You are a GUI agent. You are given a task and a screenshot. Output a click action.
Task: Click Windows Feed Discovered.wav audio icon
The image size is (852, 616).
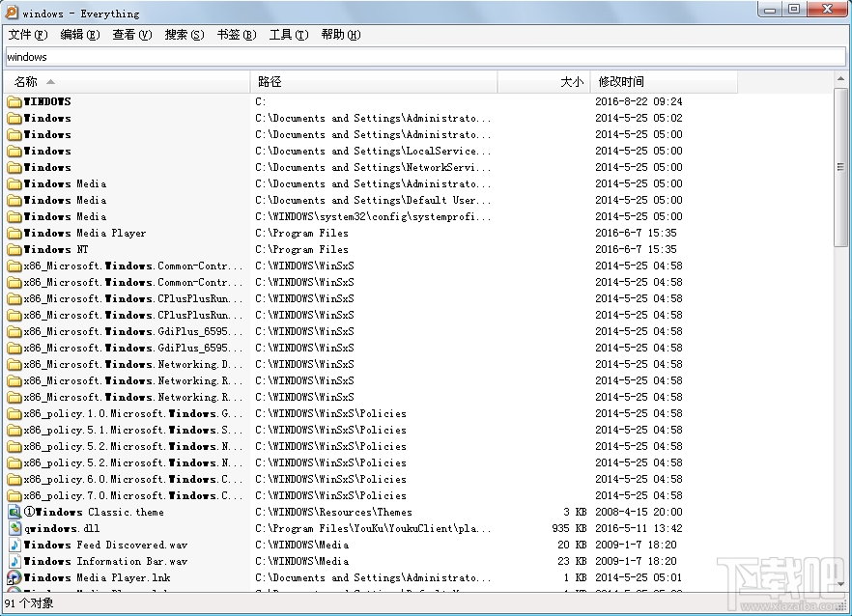tap(14, 545)
